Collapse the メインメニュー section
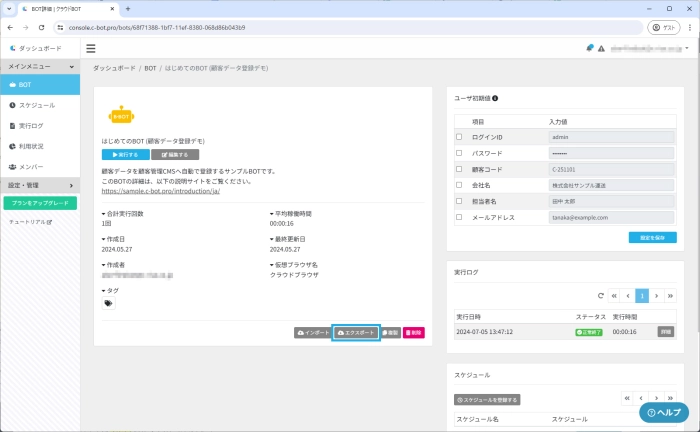The height and width of the screenshot is (432, 700). pyautogui.click(x=71, y=66)
